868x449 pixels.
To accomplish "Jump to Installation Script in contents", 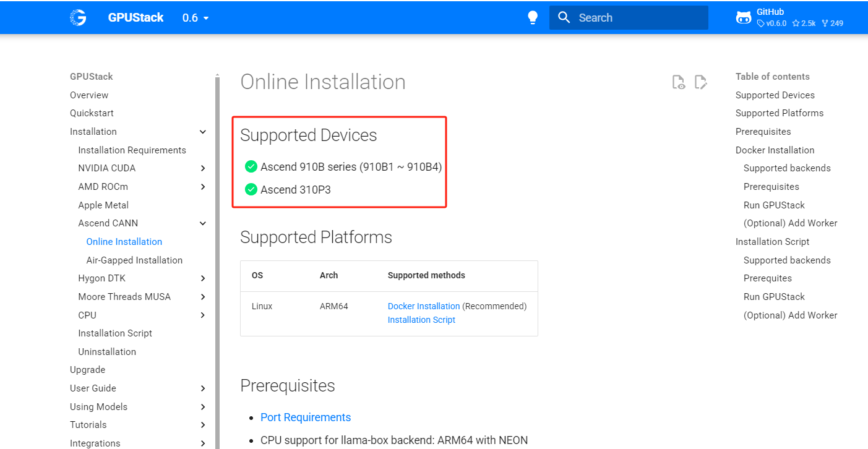I will pyautogui.click(x=773, y=242).
